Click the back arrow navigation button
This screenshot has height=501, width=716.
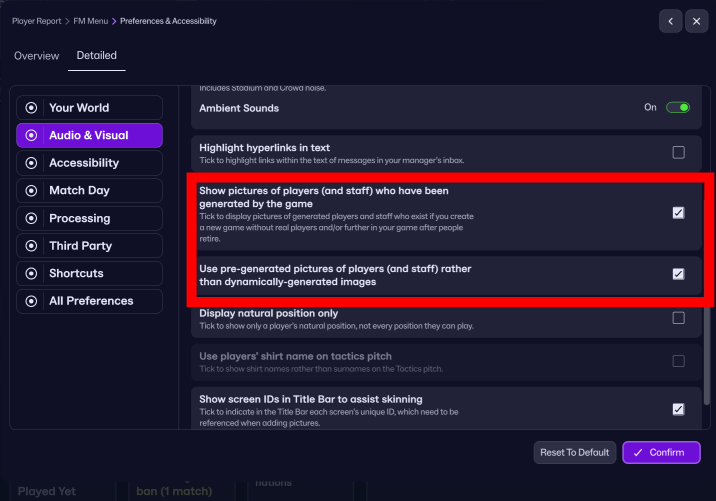(671, 21)
